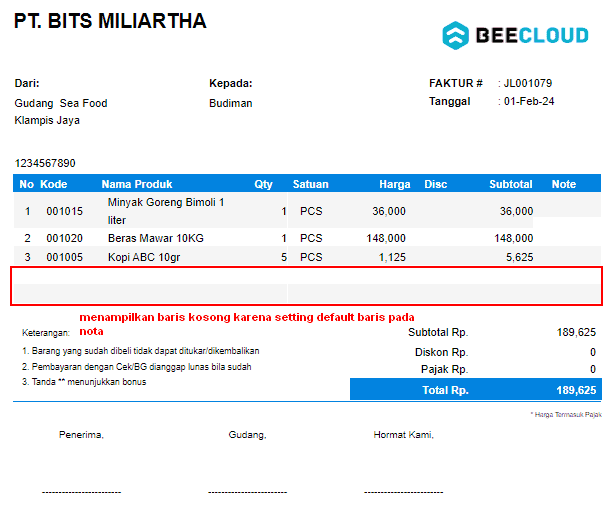
Task: Click the Kopi ABC 10gr product name
Action: 144,257
